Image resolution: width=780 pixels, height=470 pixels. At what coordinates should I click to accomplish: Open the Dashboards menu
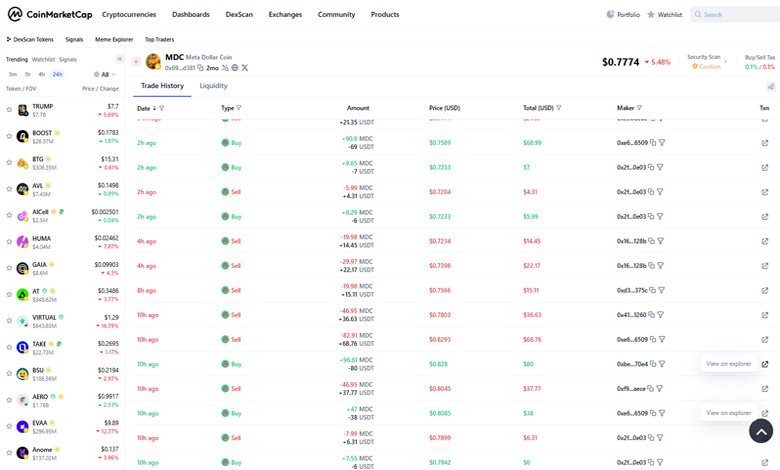point(191,14)
